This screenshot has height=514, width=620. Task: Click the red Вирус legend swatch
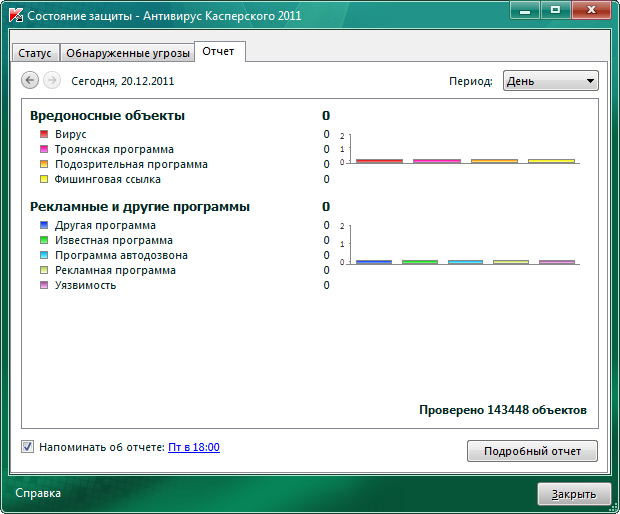click(44, 134)
